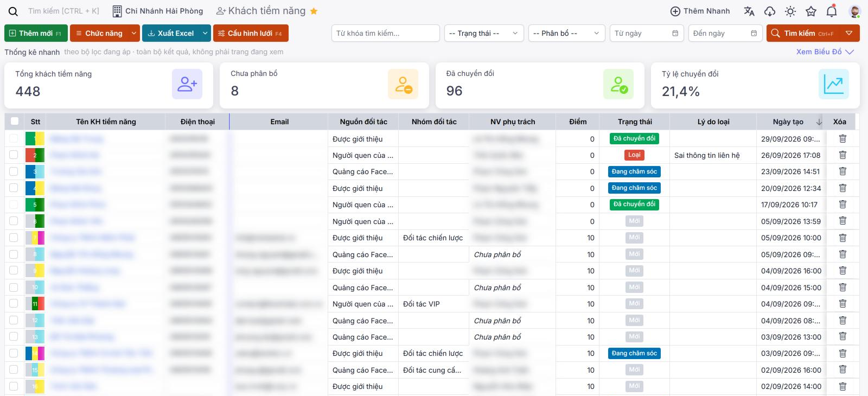
Task: Check the row dated 02/09/2026 16:00
Action: point(14,370)
